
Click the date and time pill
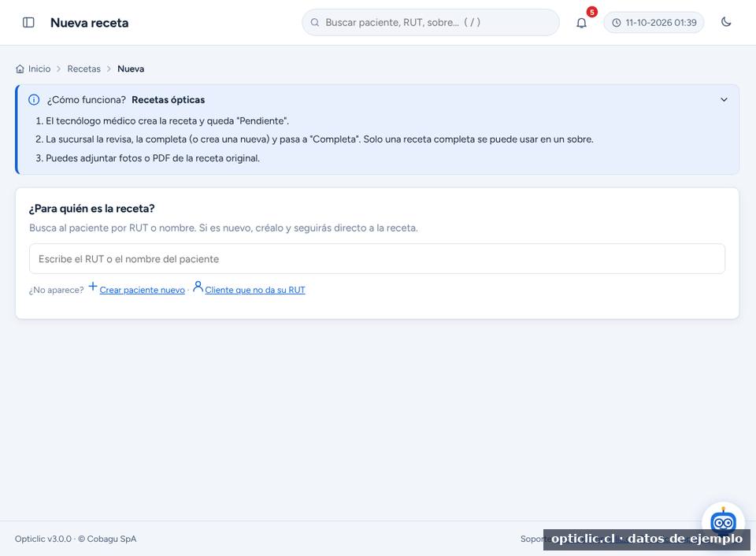tap(654, 23)
